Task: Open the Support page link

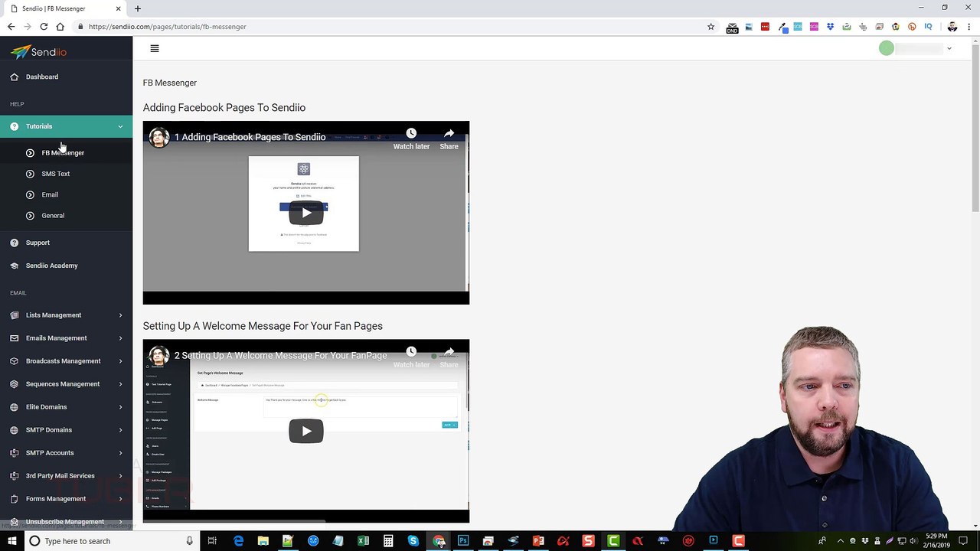Action: (38, 243)
